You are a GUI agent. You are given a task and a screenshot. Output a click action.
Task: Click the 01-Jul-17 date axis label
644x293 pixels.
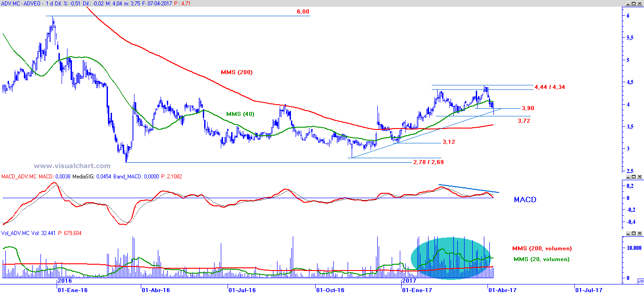tap(590, 290)
